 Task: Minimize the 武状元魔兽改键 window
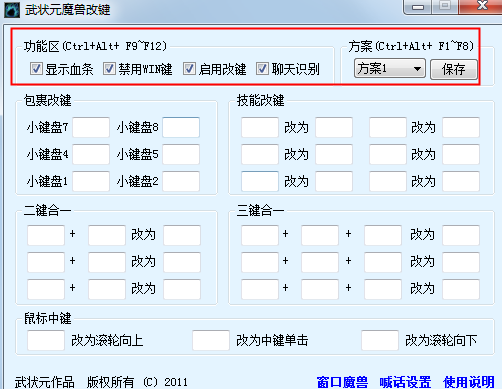click(418, 7)
